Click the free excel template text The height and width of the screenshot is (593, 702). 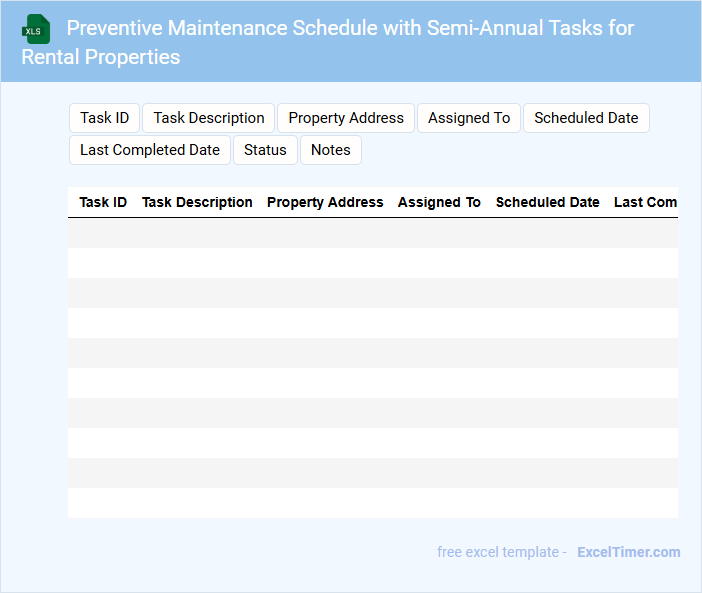[501, 552]
